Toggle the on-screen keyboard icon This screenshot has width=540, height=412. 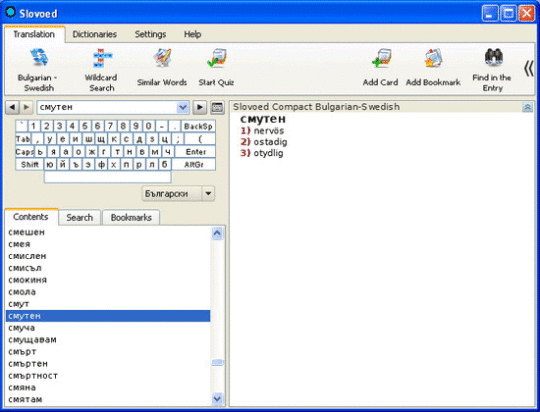click(x=217, y=107)
